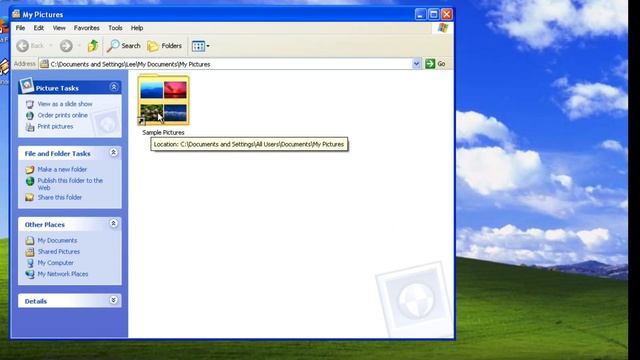The height and width of the screenshot is (360, 640).
Task: Minimize the My Pictures window
Action: pos(420,15)
